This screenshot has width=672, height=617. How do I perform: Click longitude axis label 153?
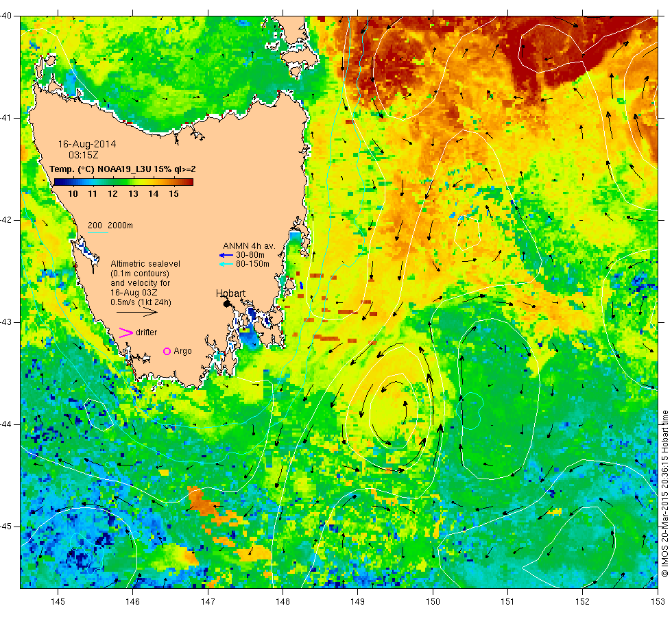coord(658,602)
